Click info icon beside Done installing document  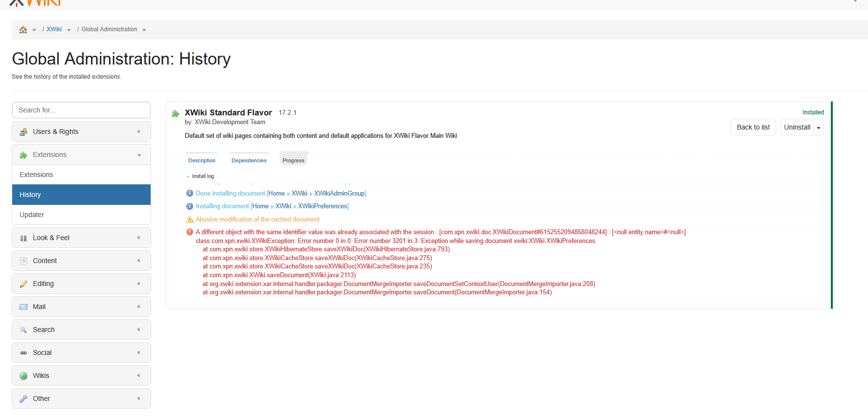click(190, 193)
